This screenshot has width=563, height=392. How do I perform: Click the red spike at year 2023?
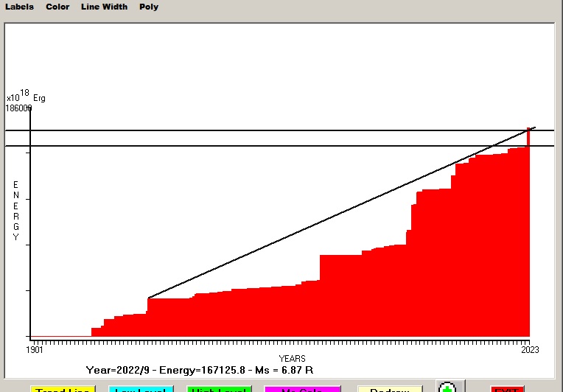pyautogui.click(x=528, y=137)
